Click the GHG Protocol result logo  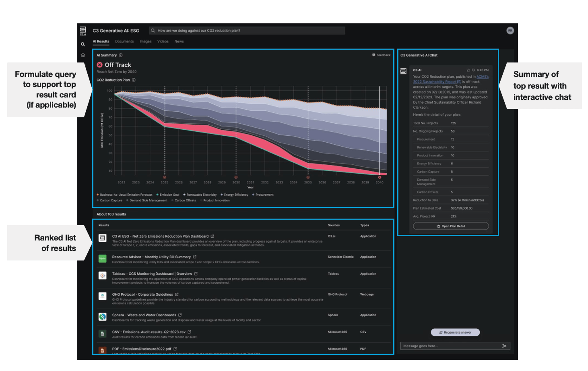pyautogui.click(x=103, y=296)
